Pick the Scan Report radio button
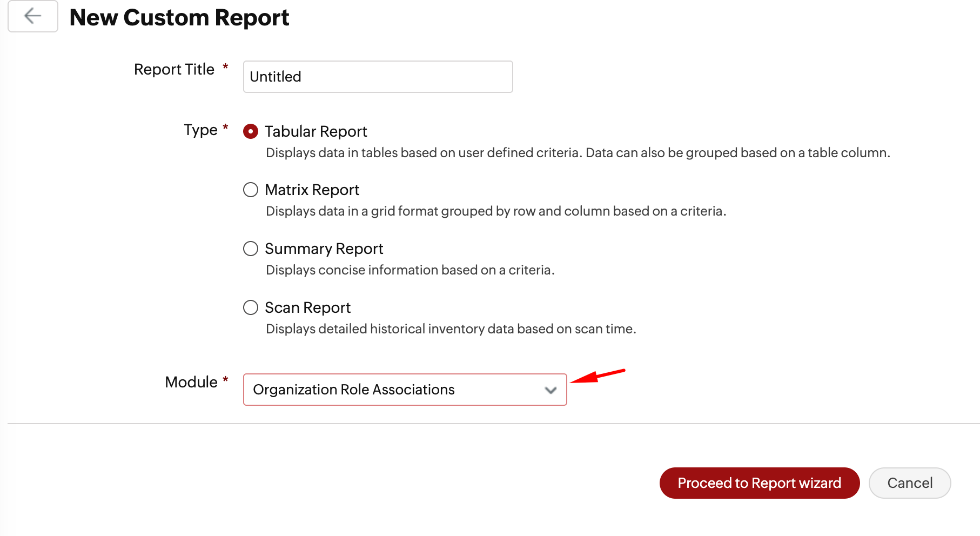Viewport: 980px width, 536px height. (251, 307)
